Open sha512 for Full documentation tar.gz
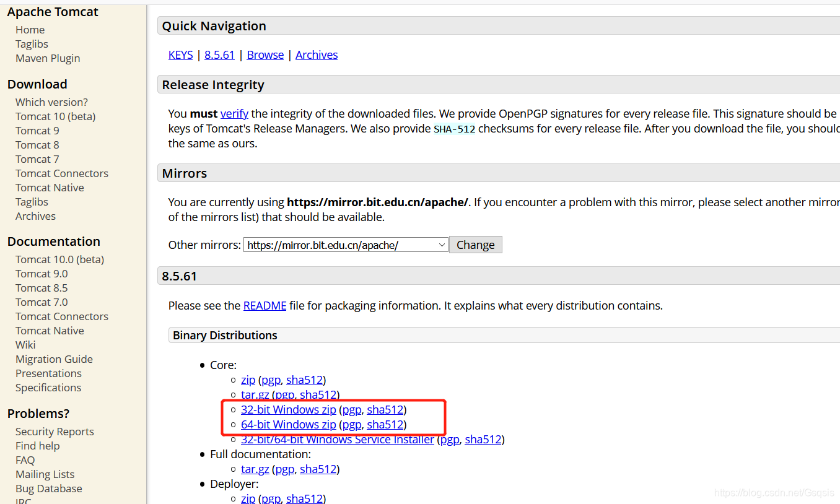This screenshot has height=504, width=840. 318,469
